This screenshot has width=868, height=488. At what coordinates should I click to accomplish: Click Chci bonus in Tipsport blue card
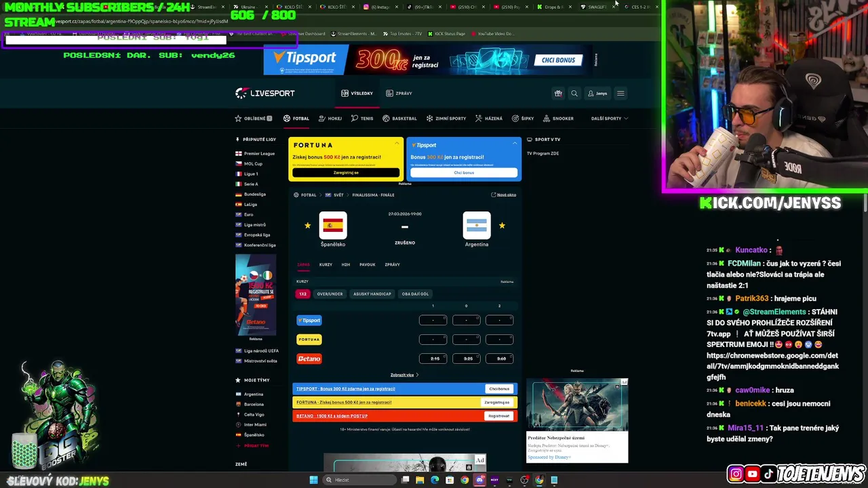[464, 173]
